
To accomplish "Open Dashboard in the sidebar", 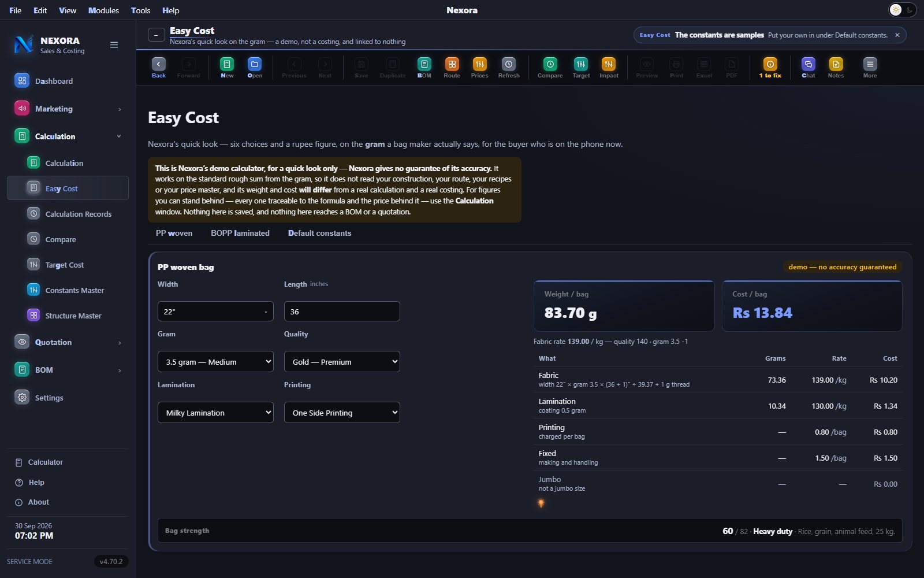I will (x=68, y=81).
